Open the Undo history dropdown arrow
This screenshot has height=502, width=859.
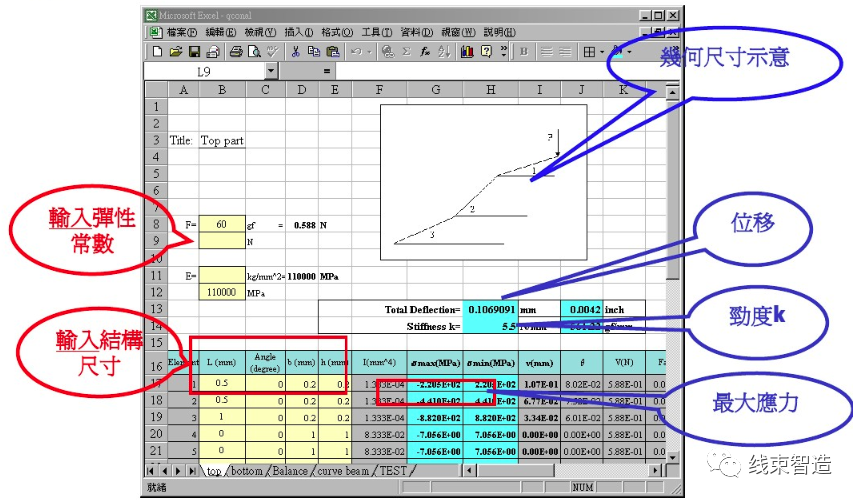(x=369, y=52)
